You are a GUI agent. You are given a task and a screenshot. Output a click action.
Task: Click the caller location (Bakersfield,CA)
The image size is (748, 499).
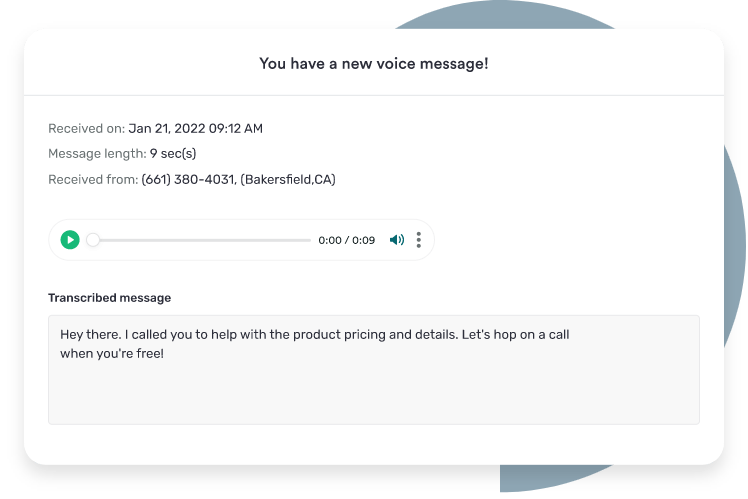point(288,179)
